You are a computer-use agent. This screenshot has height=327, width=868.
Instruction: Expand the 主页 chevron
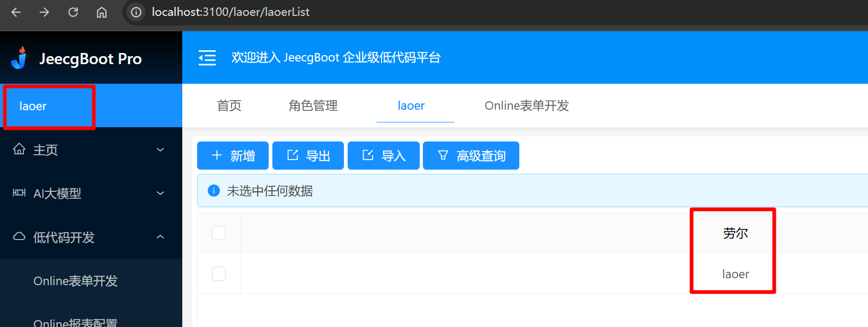click(x=161, y=150)
